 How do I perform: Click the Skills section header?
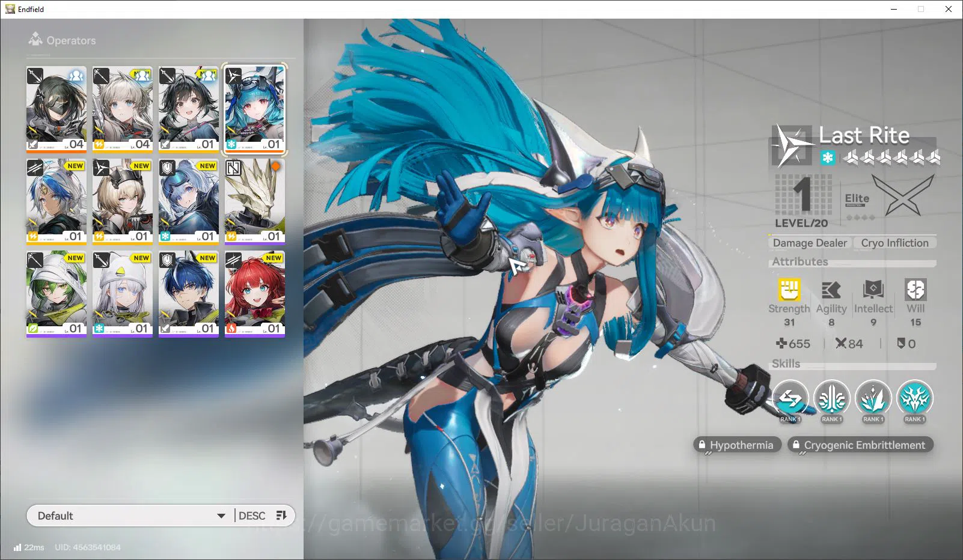click(x=786, y=364)
